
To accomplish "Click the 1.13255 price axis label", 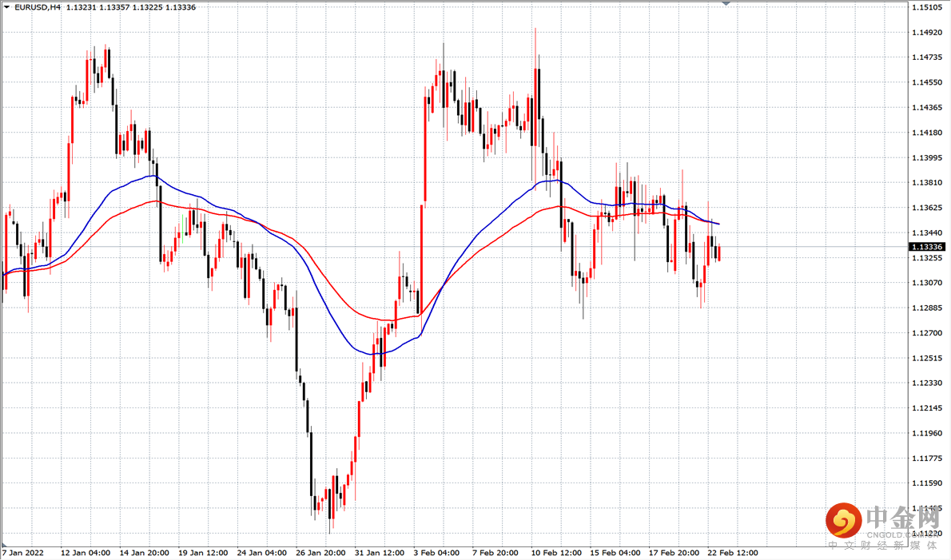I will [x=927, y=257].
